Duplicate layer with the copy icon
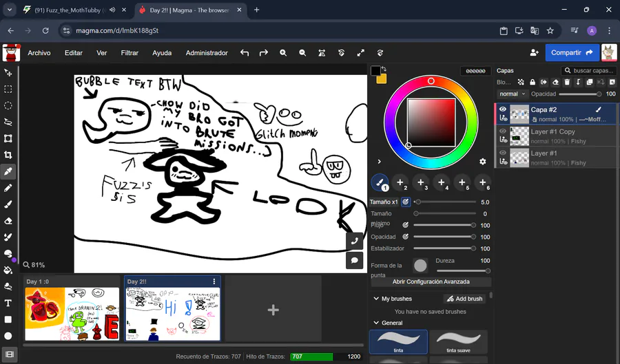 (x=590, y=82)
